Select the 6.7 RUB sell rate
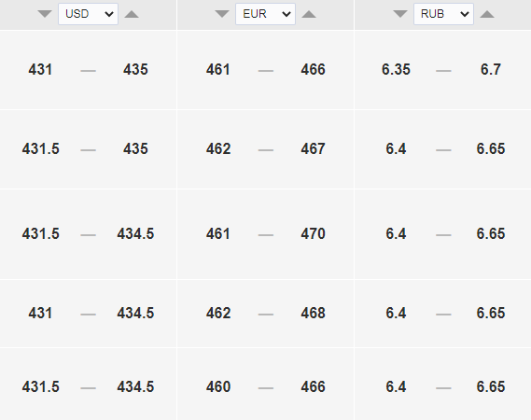Viewport: 531px width, 420px height. pos(491,69)
